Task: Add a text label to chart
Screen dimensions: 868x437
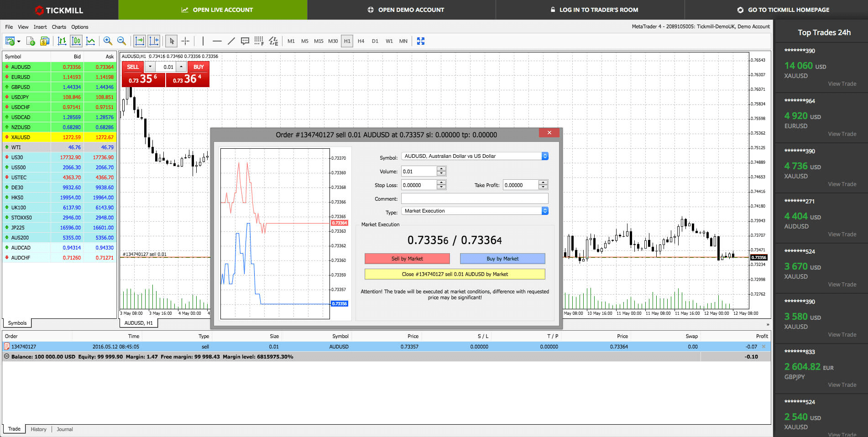Action: pyautogui.click(x=245, y=41)
